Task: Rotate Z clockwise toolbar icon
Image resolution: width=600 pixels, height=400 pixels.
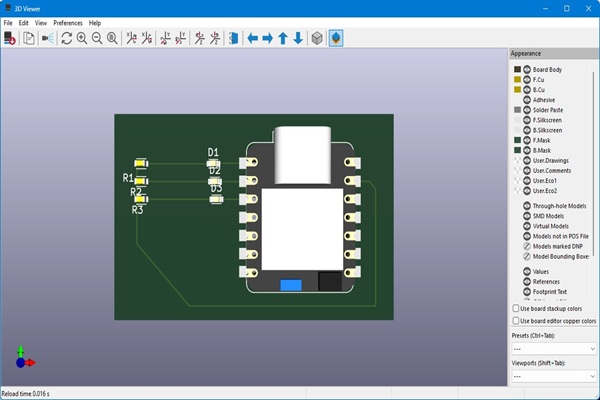Action: click(x=199, y=38)
